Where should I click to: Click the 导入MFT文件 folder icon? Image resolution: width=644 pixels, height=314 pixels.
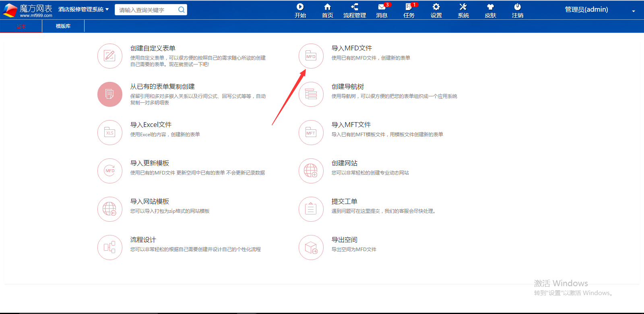point(311,133)
